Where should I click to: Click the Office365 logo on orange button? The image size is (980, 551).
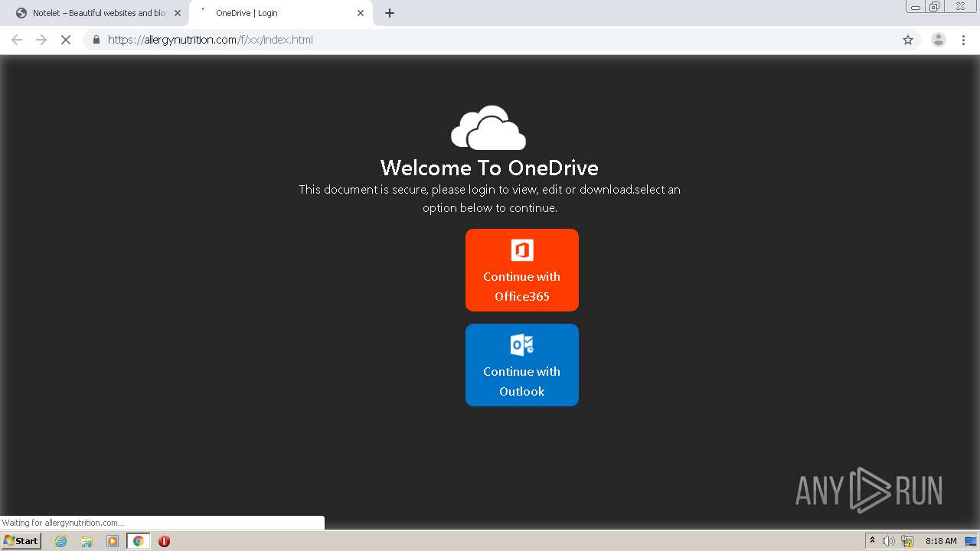[x=522, y=250]
